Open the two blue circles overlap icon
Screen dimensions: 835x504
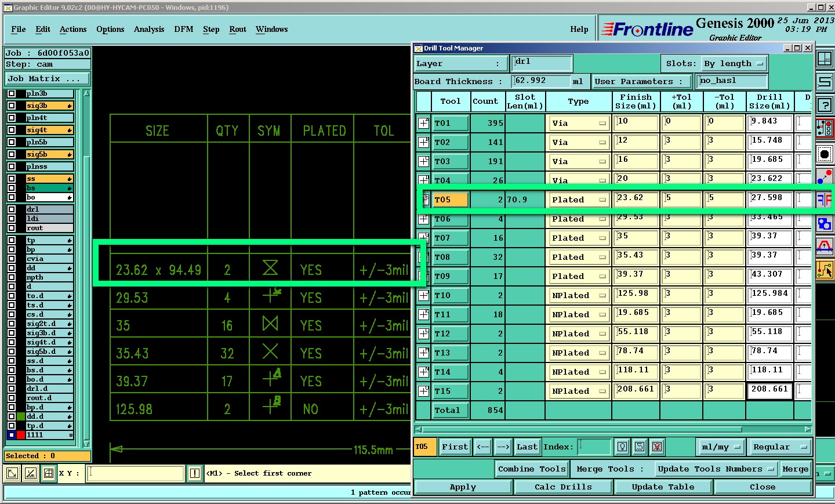point(825,223)
